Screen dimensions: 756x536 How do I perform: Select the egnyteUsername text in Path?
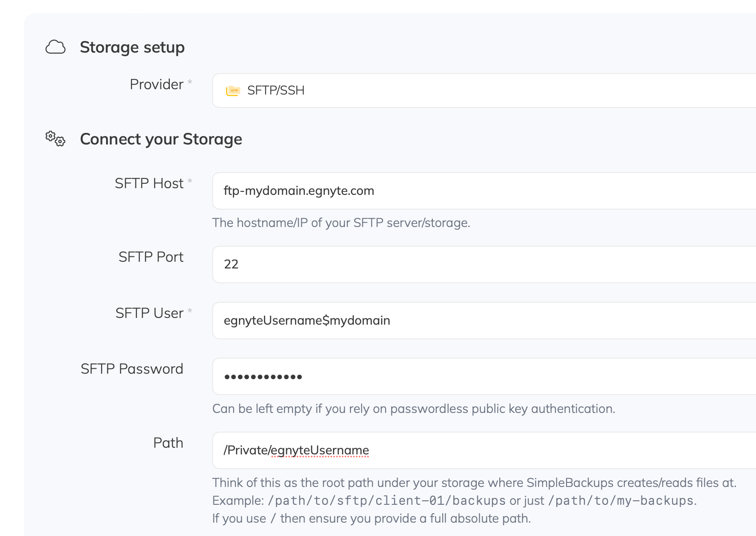(x=320, y=450)
